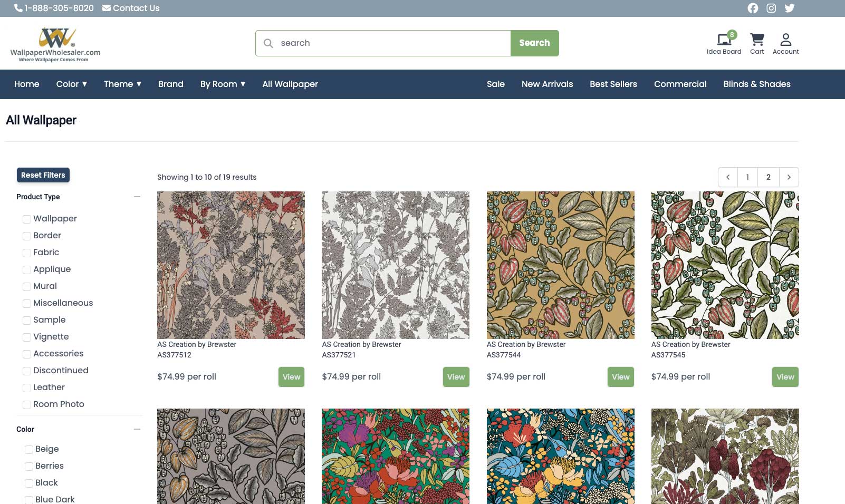Open the Account user icon
The width and height of the screenshot is (845, 504).
pyautogui.click(x=785, y=40)
